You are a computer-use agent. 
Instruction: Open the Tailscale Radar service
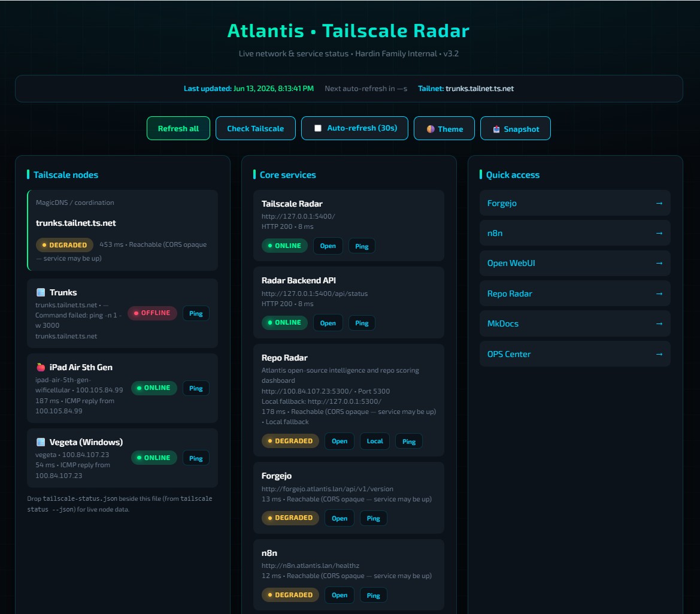pos(328,246)
